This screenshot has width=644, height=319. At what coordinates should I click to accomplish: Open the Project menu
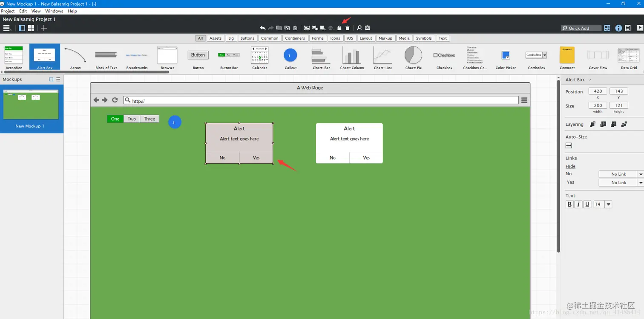[8, 11]
